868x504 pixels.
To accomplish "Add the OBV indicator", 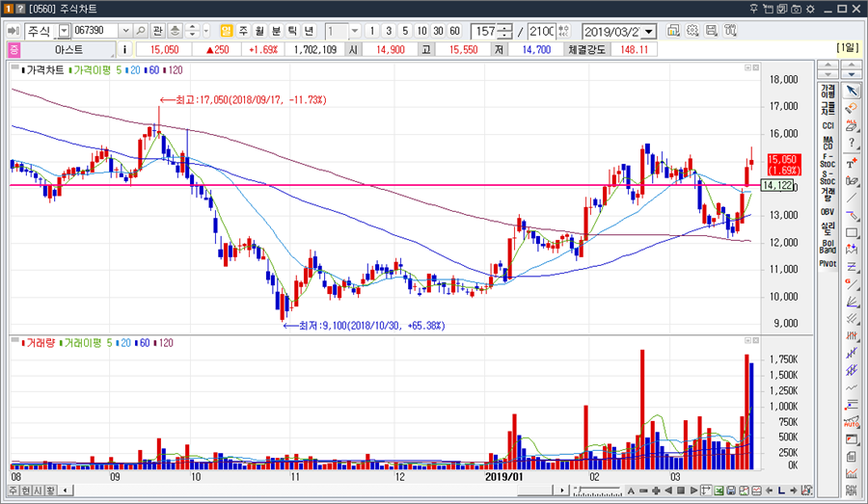I will (x=827, y=212).
